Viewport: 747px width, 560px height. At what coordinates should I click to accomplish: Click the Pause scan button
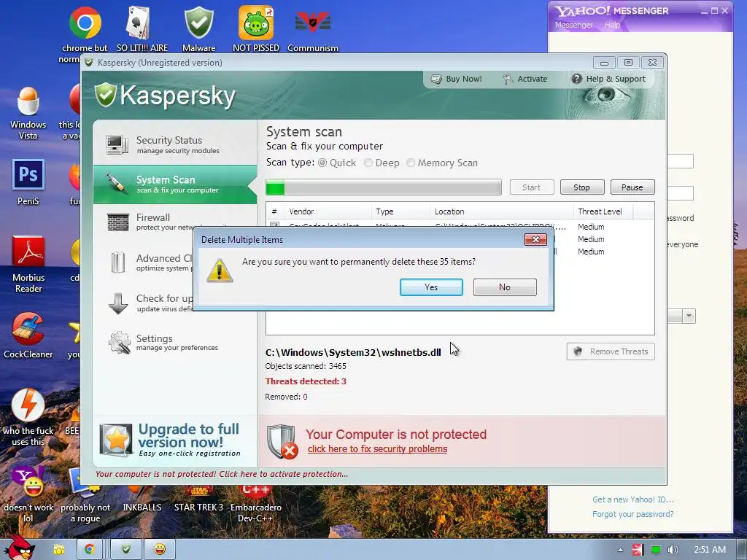point(632,187)
